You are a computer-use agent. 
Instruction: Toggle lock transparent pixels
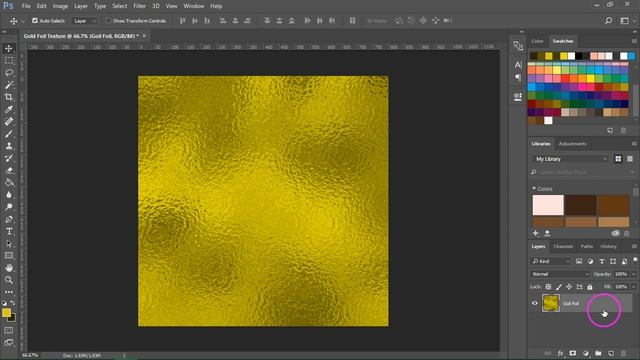(548, 287)
